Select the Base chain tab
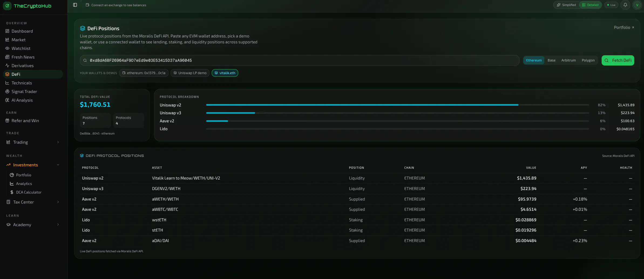The width and height of the screenshot is (644, 279). pyautogui.click(x=551, y=60)
